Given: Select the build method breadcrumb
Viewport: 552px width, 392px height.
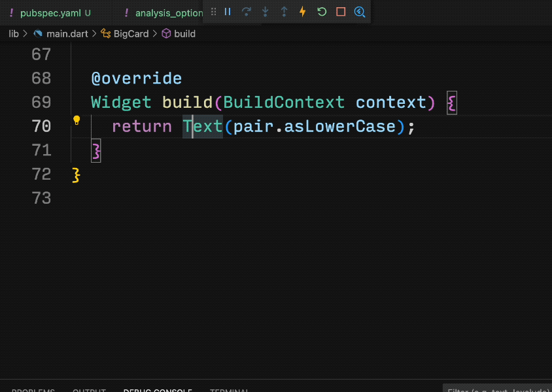Looking at the screenshot, I should [x=184, y=33].
